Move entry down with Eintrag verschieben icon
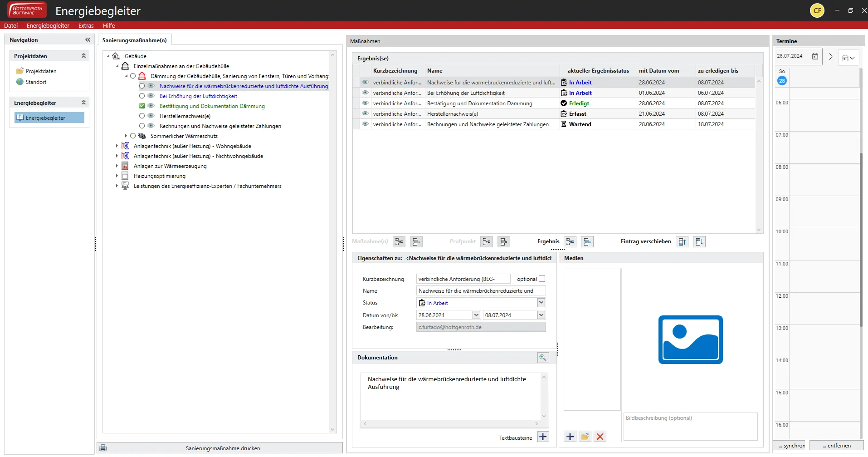 (x=699, y=242)
